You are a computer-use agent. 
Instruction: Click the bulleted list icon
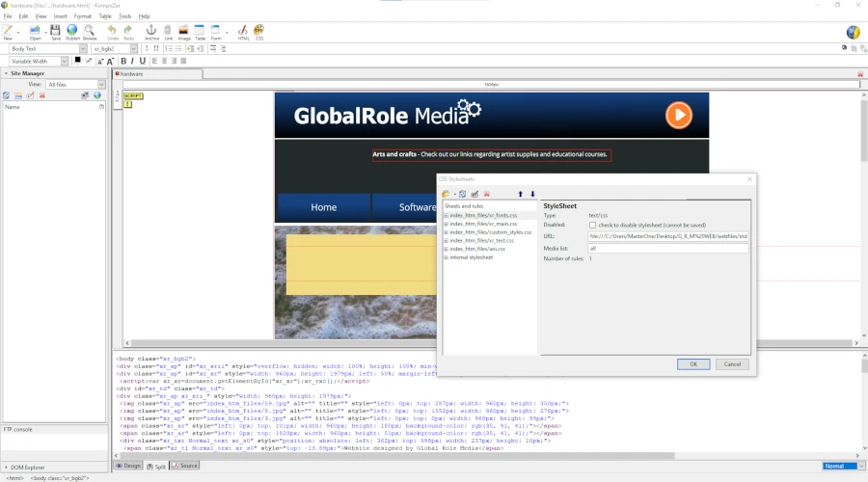(178, 49)
